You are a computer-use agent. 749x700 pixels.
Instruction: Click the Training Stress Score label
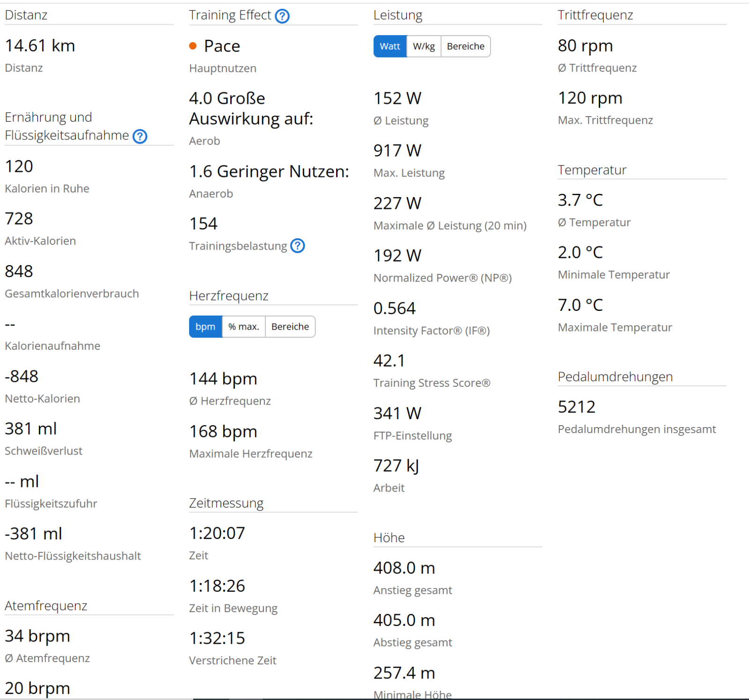[432, 383]
